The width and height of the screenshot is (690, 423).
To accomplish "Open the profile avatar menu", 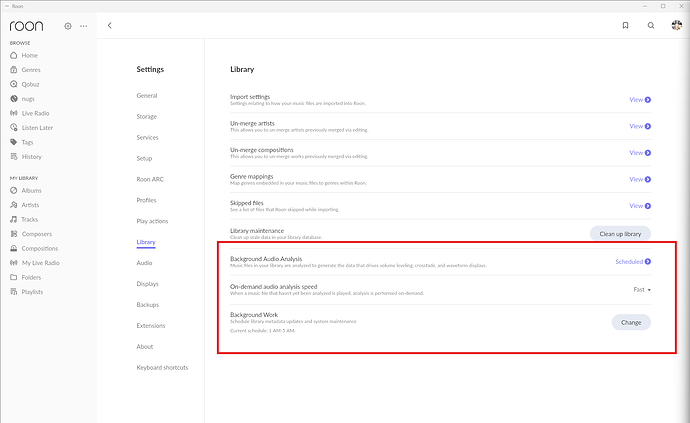I will 676,25.
